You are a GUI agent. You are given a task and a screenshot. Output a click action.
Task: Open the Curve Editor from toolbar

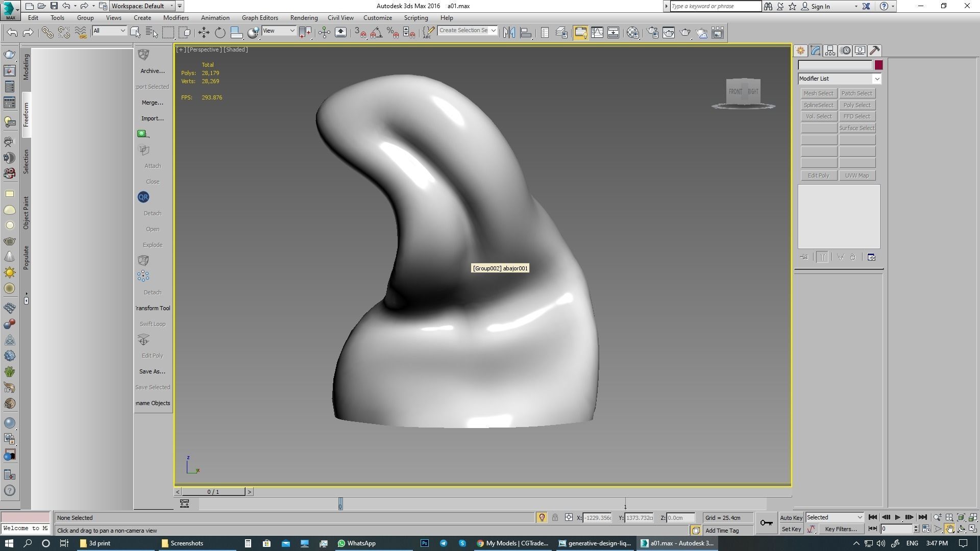(597, 33)
